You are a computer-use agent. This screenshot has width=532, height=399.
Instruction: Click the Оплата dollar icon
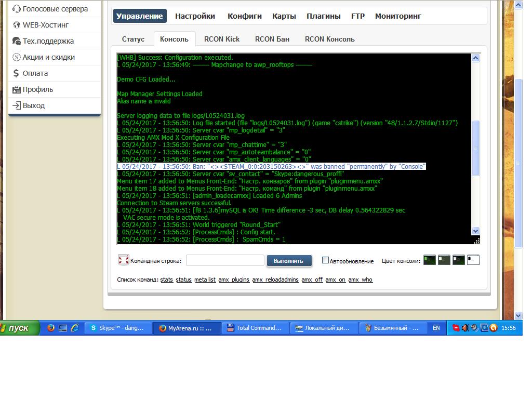click(16, 73)
